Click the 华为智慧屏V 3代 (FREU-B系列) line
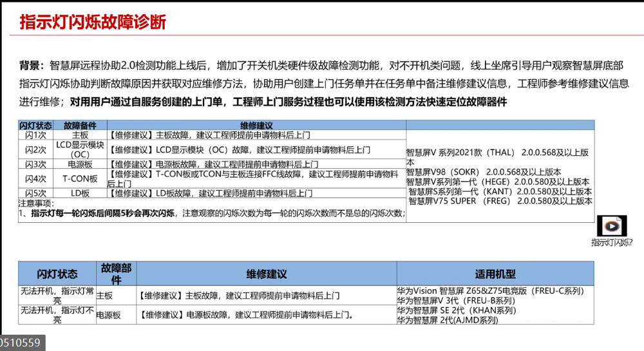Screen dimensions: 644x351 457,301
